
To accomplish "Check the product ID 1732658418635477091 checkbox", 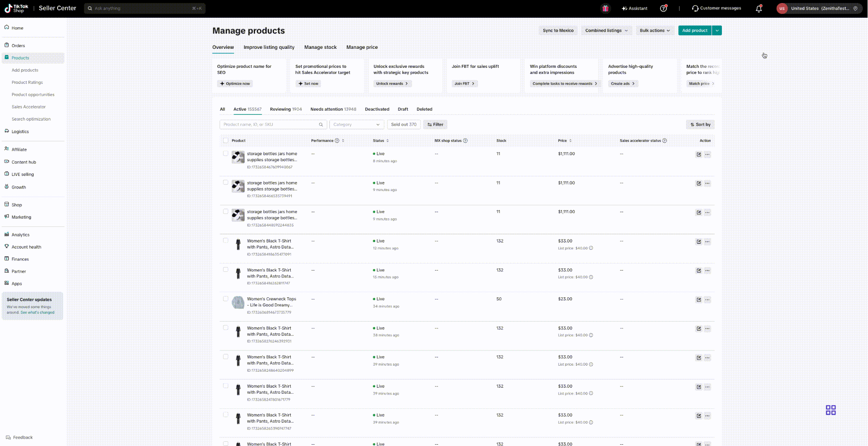I will click(226, 240).
